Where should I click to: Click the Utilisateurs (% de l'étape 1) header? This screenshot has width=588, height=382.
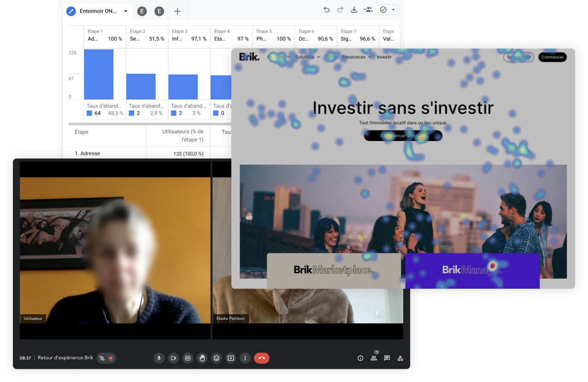183,135
